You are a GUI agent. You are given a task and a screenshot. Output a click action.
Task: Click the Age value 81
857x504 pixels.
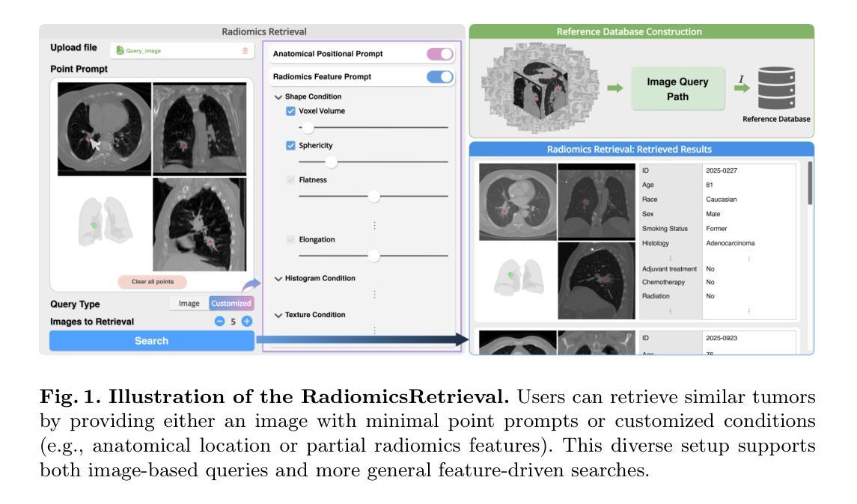coord(709,185)
